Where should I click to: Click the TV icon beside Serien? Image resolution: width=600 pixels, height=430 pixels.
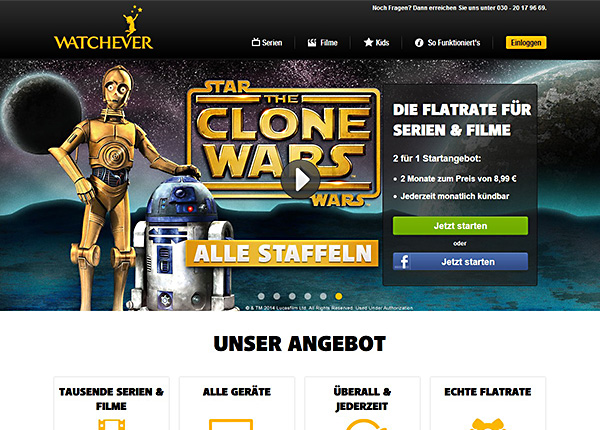[x=256, y=42]
